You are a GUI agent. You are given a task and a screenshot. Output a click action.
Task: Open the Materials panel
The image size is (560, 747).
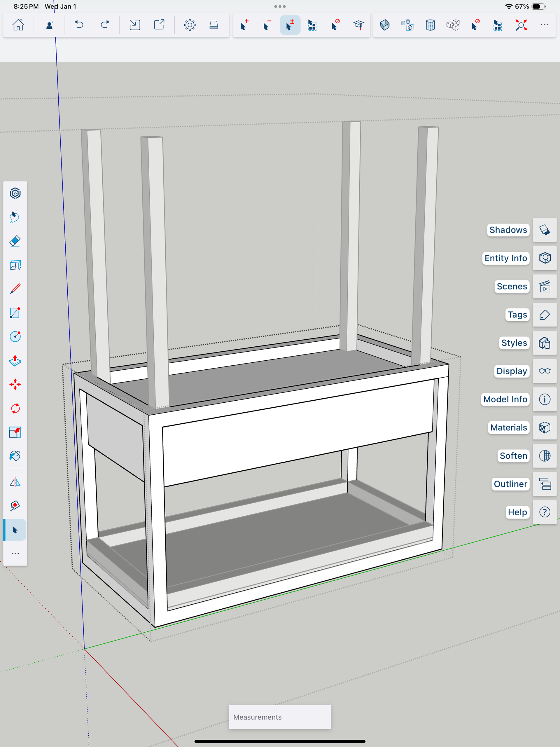(x=545, y=427)
